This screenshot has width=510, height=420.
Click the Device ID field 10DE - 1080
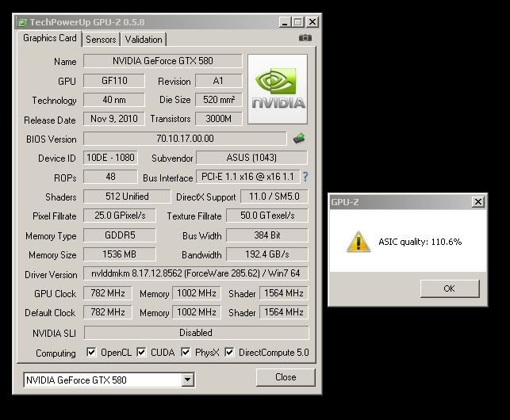click(110, 158)
